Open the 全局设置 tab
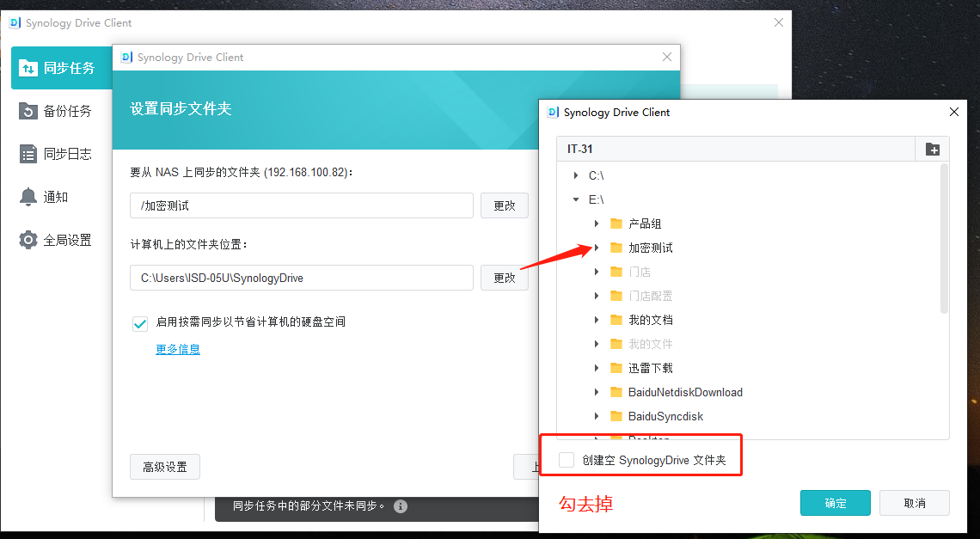The height and width of the screenshot is (539, 980). pyautogui.click(x=62, y=240)
